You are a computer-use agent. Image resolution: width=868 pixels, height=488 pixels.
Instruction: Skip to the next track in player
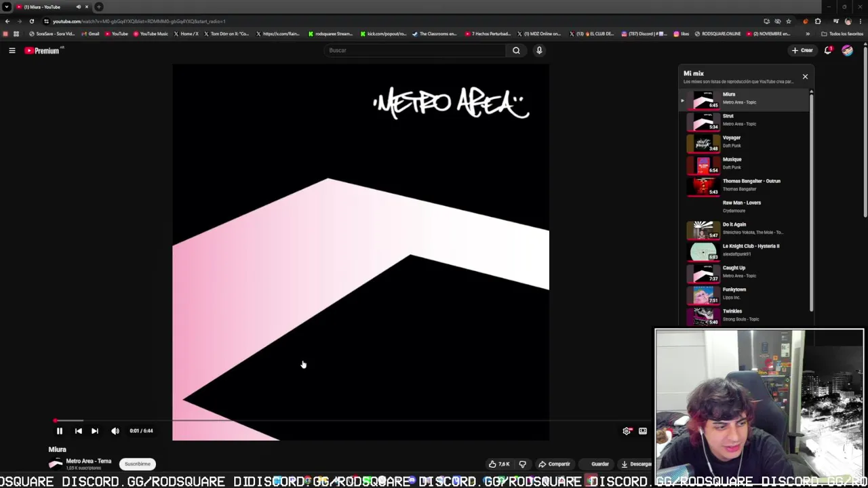click(x=95, y=431)
